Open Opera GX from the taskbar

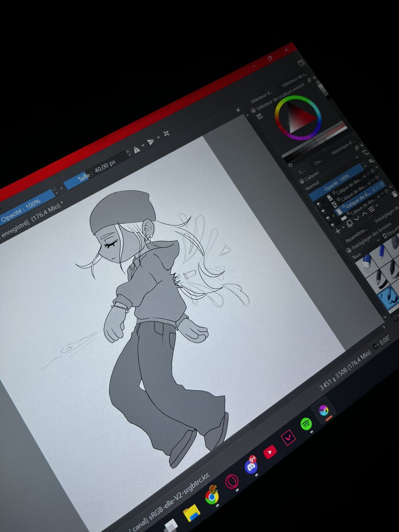point(231,482)
